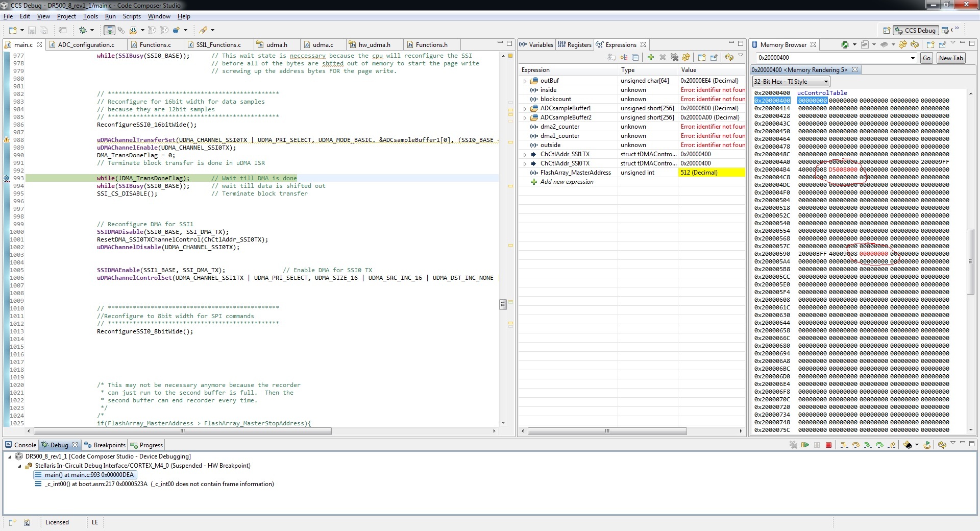The image size is (980, 531).
Task: Toggle the highlighted debug mode toolbar button
Action: point(109,31)
